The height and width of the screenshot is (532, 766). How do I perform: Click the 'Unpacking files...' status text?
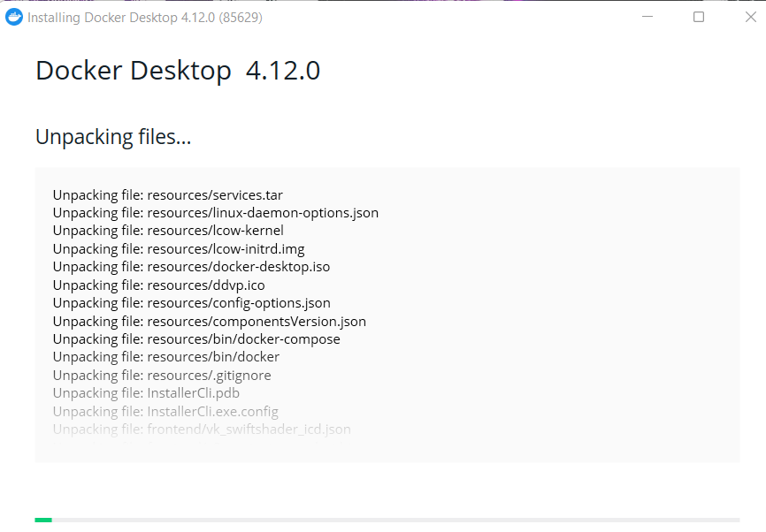pos(113,137)
